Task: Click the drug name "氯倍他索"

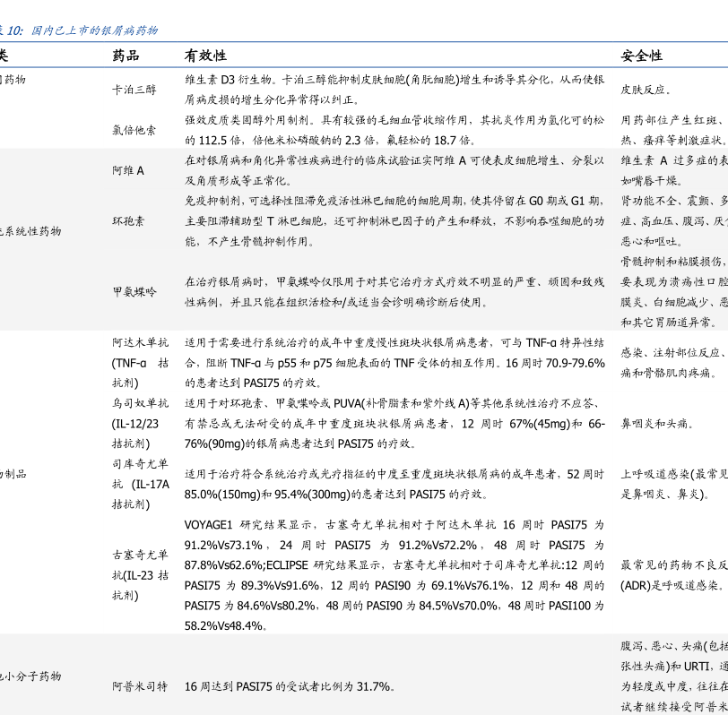Action: [x=134, y=130]
